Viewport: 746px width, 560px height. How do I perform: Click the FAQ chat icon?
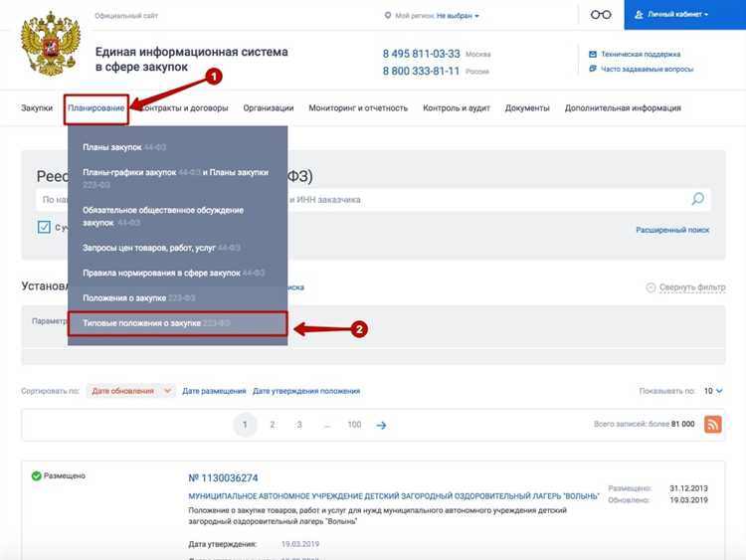[593, 69]
